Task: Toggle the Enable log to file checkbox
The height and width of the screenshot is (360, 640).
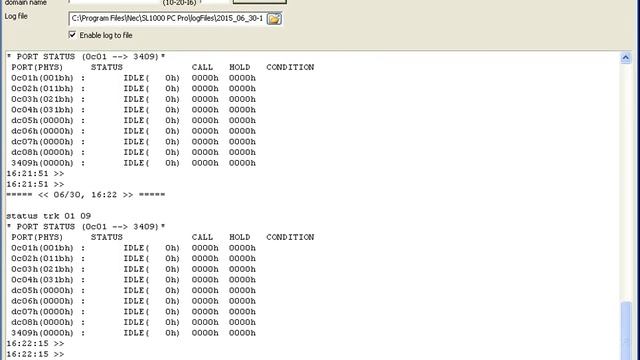Action: point(72,35)
